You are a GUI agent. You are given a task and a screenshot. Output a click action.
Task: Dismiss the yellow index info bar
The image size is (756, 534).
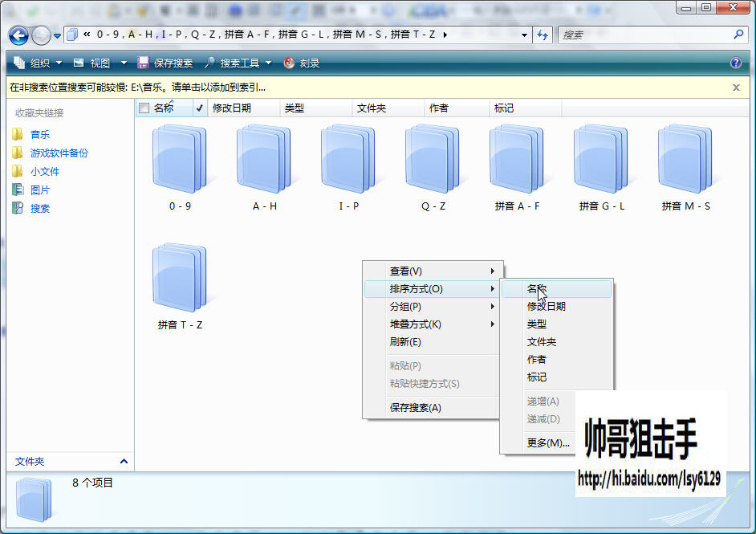coord(736,88)
